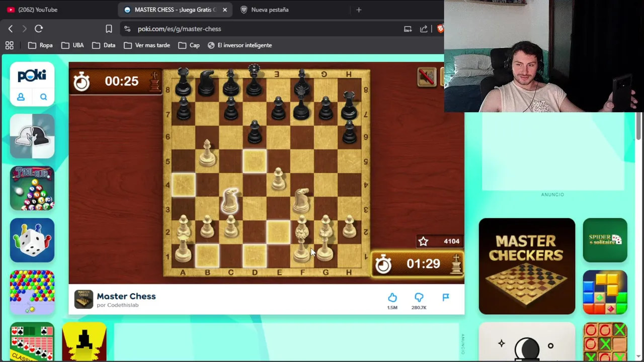Open the UBA bookmark folder

[x=72, y=45]
